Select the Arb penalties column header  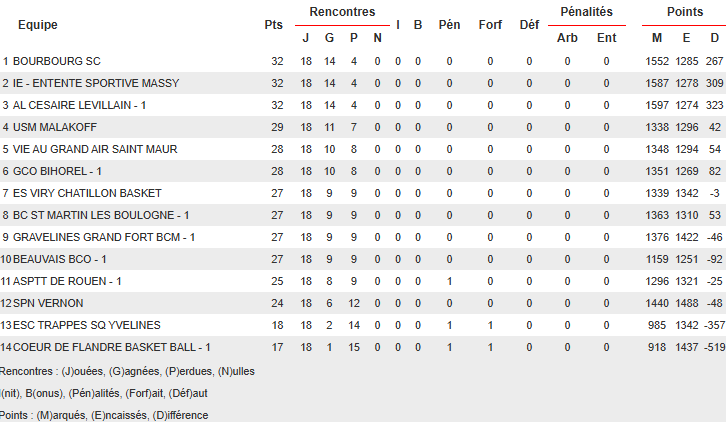tap(566, 38)
